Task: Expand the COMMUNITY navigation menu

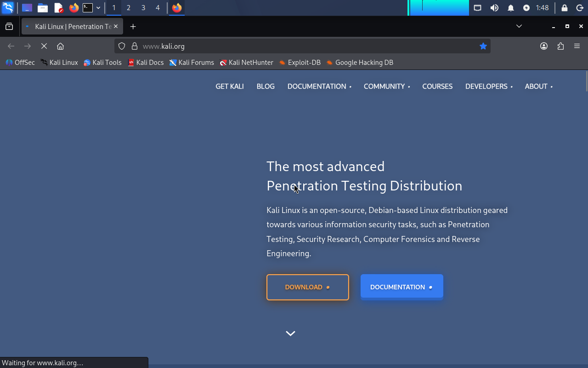Action: click(386, 86)
